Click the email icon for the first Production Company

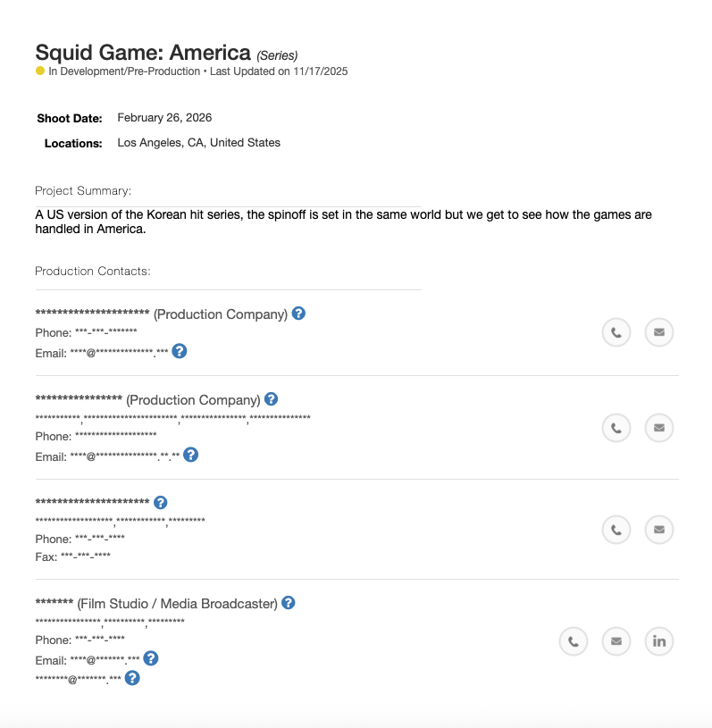659,332
